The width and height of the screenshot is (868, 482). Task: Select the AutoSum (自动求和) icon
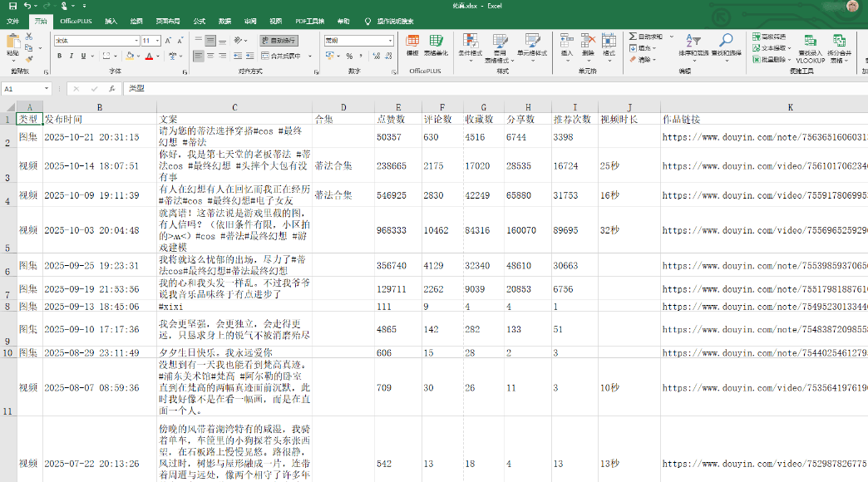(631, 37)
